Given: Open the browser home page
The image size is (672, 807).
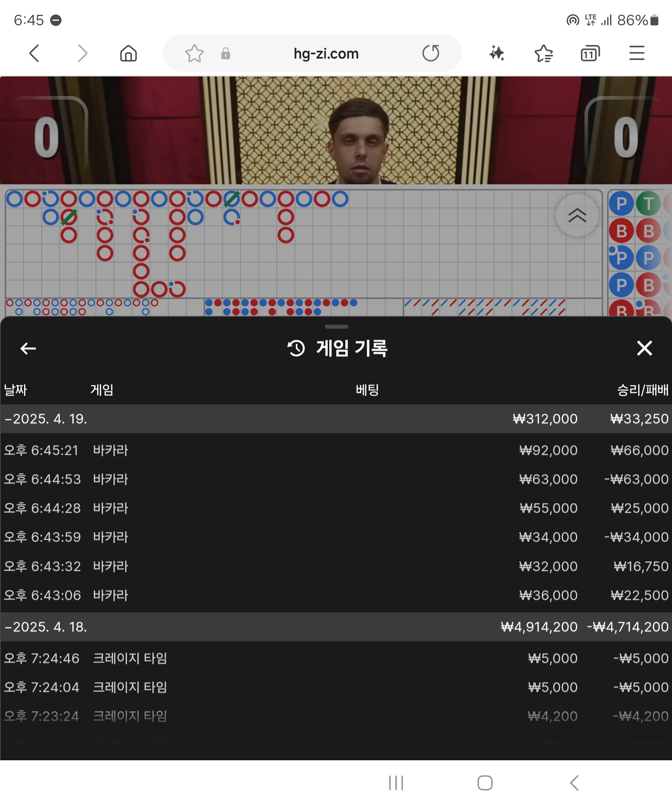Looking at the screenshot, I should click(128, 53).
